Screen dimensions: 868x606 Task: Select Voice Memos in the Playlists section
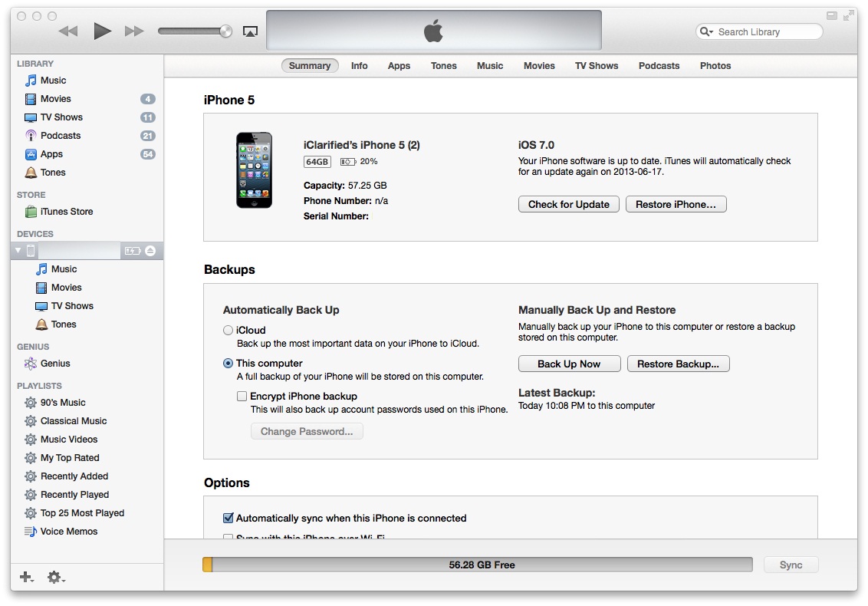coord(70,531)
